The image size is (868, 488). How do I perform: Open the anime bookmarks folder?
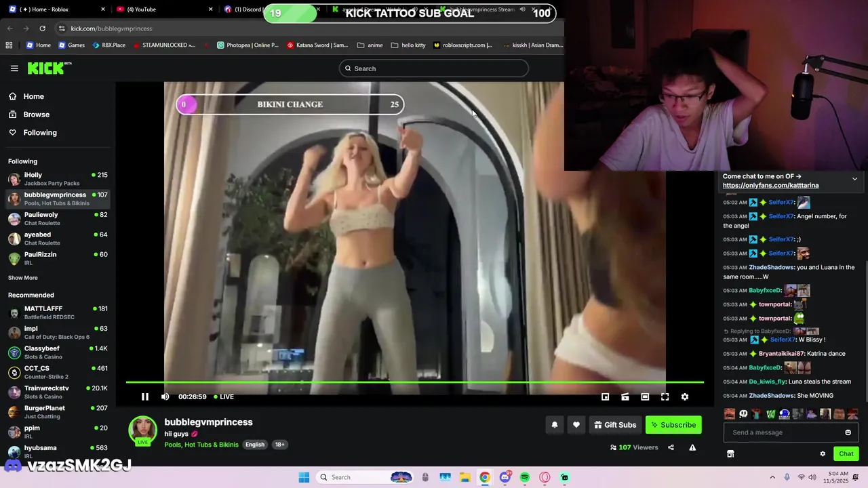click(370, 45)
